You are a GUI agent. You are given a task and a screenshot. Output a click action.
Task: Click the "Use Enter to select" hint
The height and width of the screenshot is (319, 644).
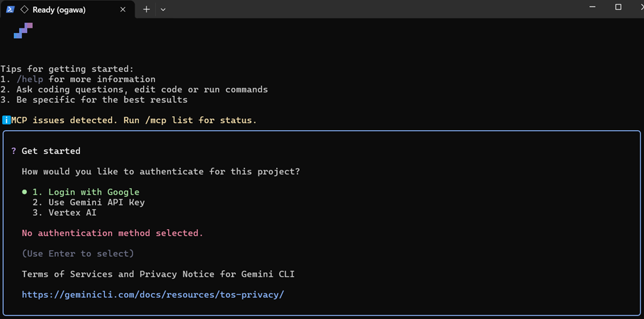coord(77,254)
